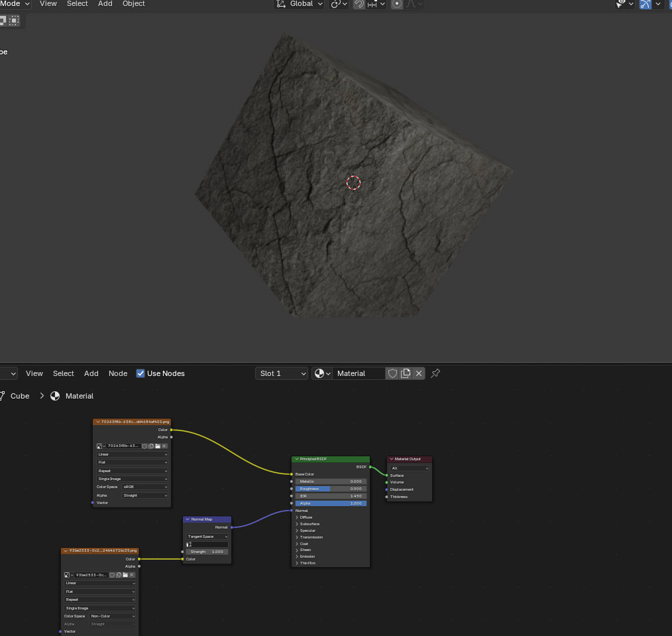
Task: Unlink the material with the X icon
Action: coord(419,373)
